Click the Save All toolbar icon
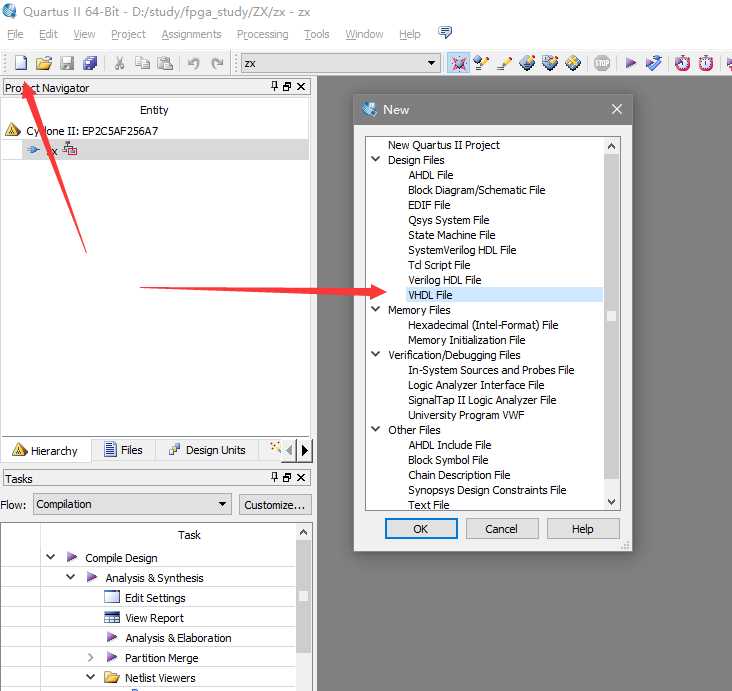The width and height of the screenshot is (732, 691). (x=90, y=63)
